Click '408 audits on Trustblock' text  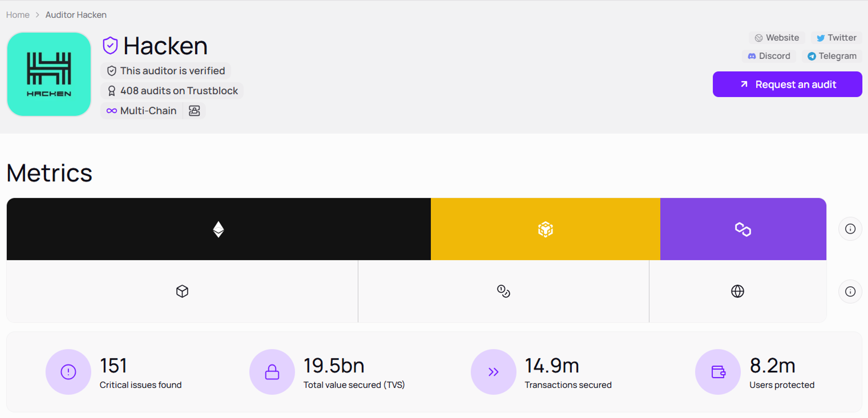click(179, 91)
